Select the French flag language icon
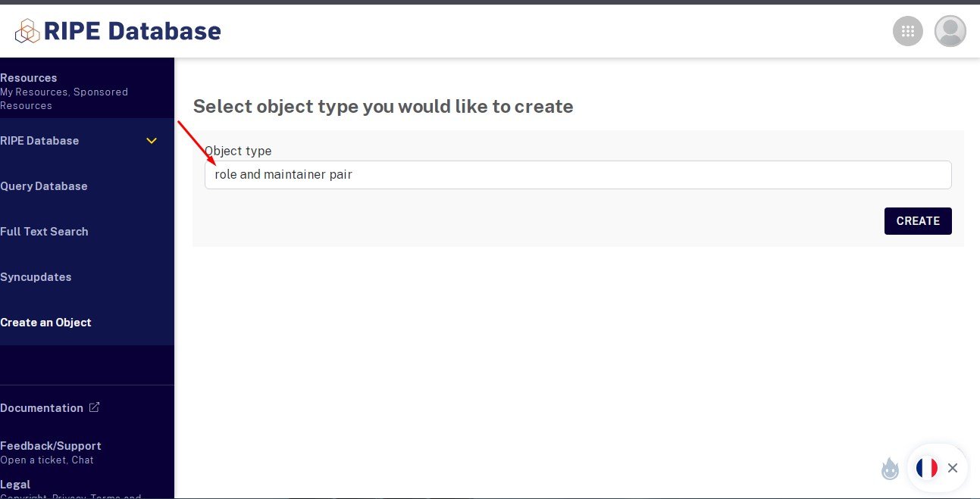Viewport: 980px width, 499px height. pos(926,468)
